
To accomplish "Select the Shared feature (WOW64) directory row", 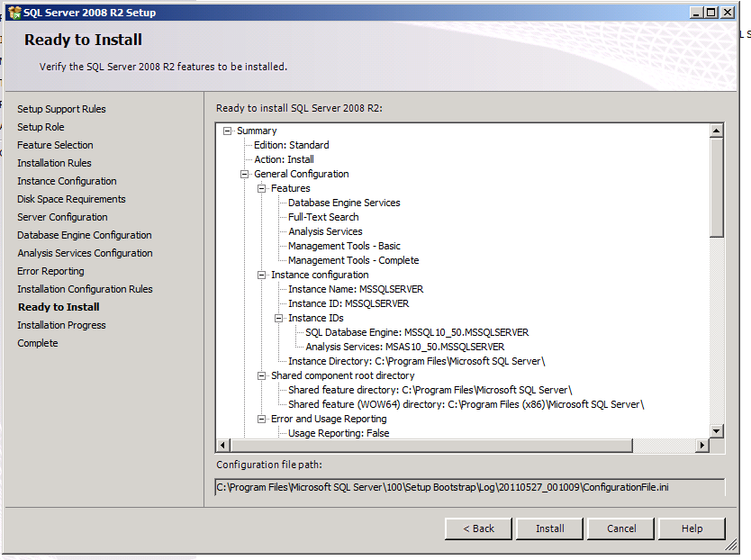I will pyautogui.click(x=466, y=404).
